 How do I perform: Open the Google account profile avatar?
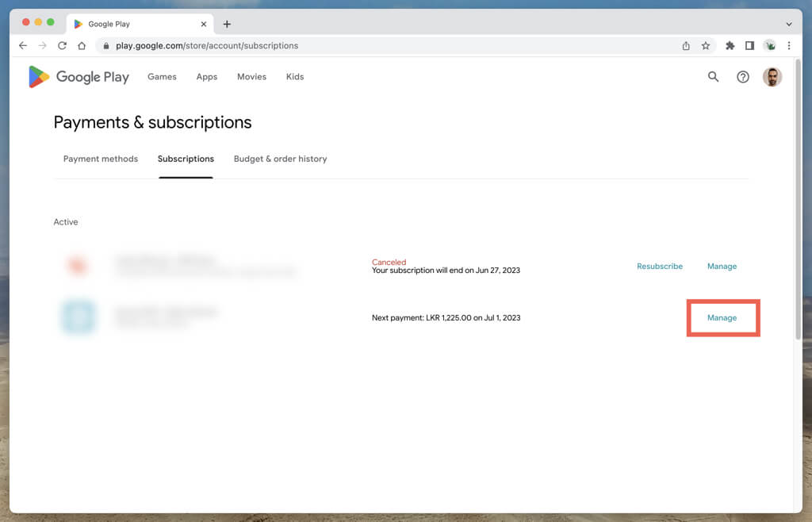coord(772,77)
